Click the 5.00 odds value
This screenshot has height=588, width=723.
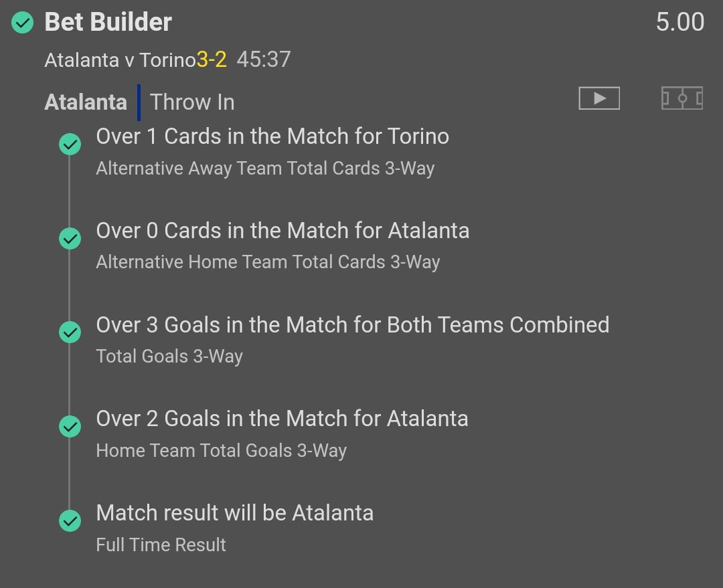pos(680,22)
